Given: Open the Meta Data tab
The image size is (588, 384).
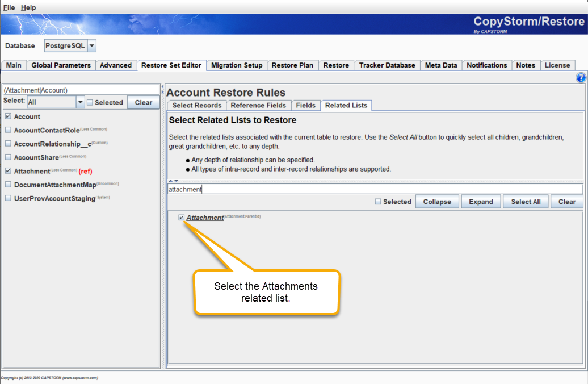Looking at the screenshot, I should tap(441, 65).
